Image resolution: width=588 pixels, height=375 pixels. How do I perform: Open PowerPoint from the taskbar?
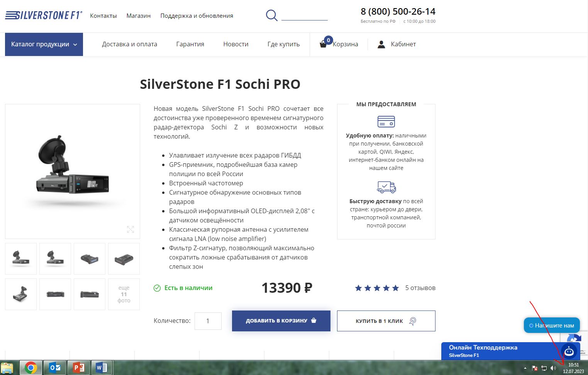79,368
